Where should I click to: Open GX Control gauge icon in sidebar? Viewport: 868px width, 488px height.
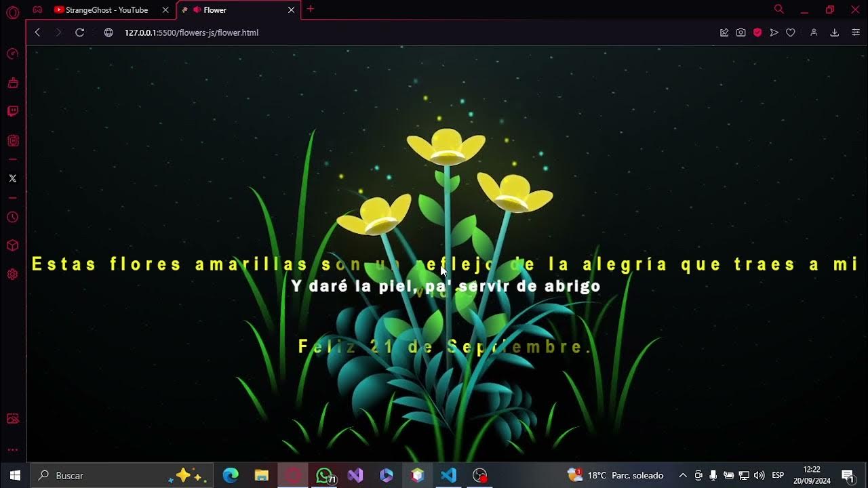tap(12, 54)
